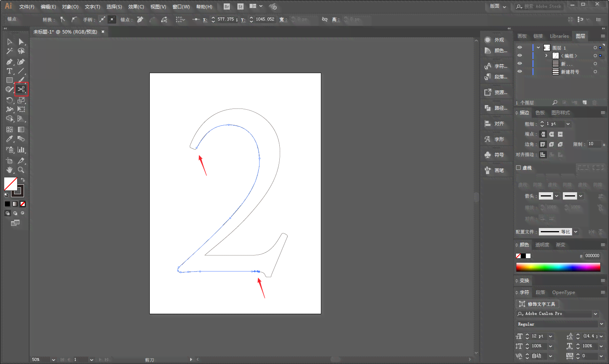Open the Regular font style dropdown

(x=601, y=324)
